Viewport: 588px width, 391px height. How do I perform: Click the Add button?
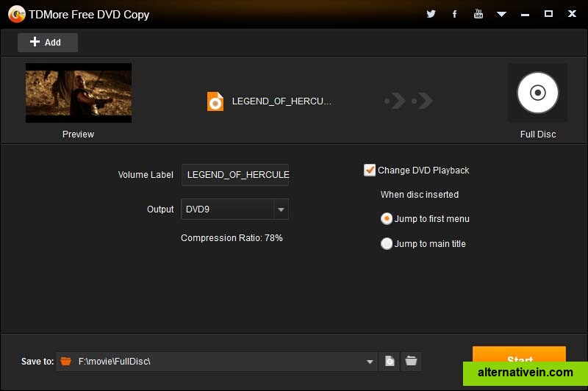48,42
